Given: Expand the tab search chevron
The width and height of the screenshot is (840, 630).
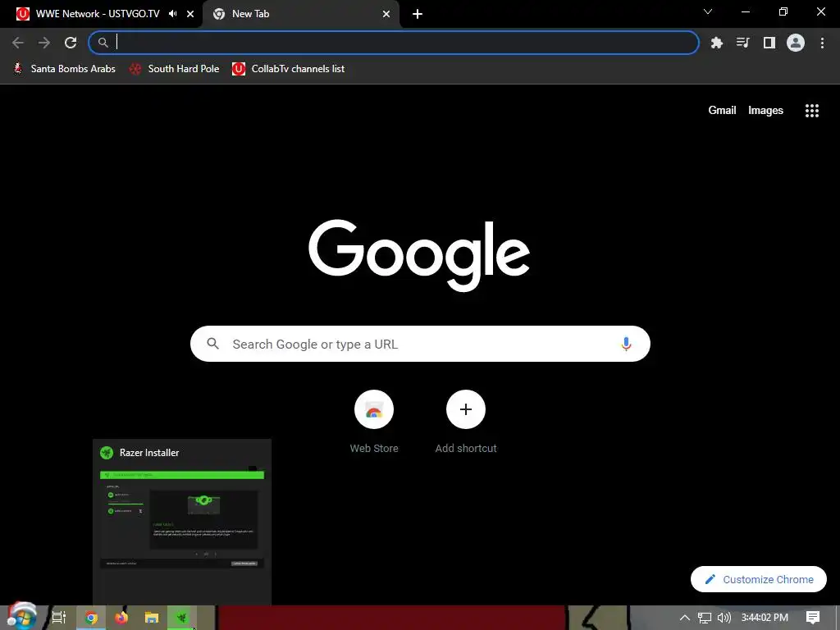Looking at the screenshot, I should pyautogui.click(x=708, y=11).
